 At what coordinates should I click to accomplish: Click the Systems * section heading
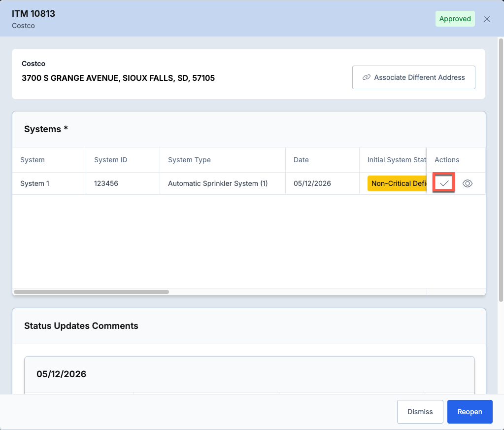[46, 129]
